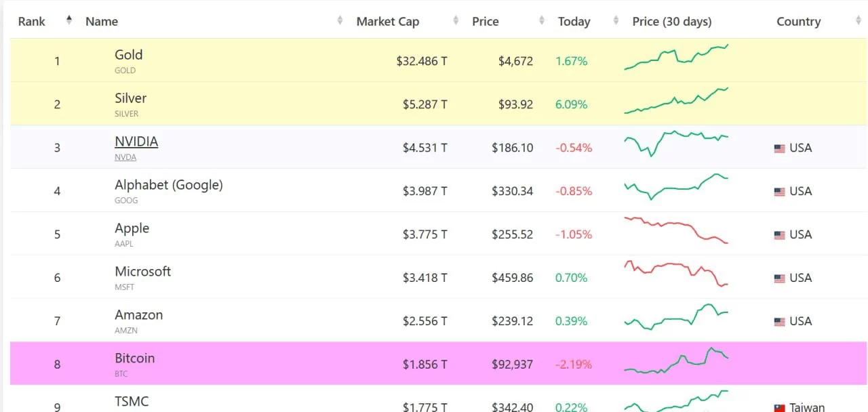Open the Bitcoin asset row
This screenshot has width=868, height=412.
[135, 358]
